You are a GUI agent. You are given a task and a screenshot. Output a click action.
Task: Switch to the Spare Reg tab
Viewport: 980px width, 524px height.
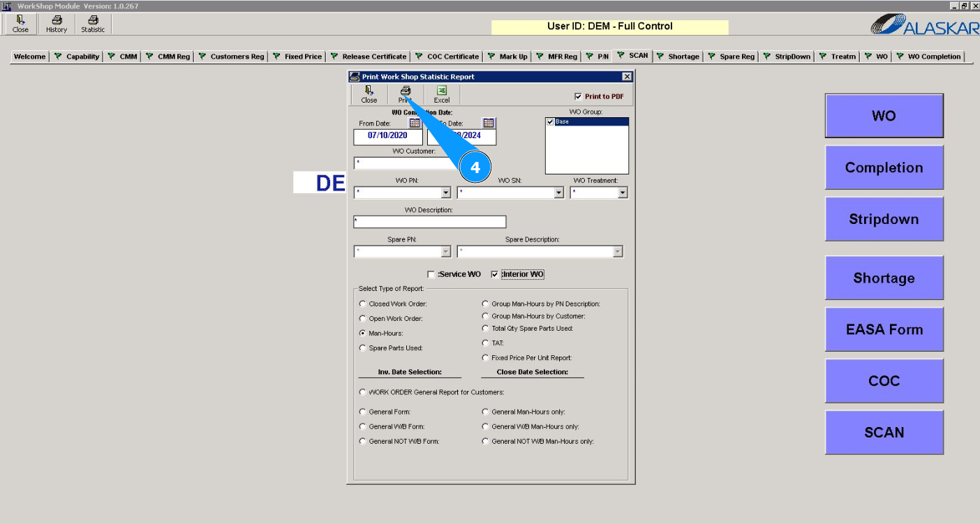(x=732, y=57)
